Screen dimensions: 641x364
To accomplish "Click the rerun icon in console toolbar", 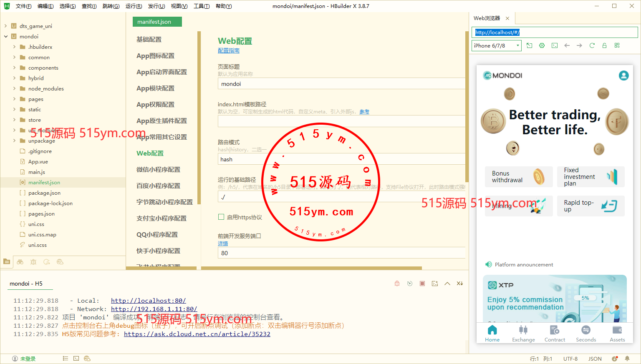I will (410, 284).
